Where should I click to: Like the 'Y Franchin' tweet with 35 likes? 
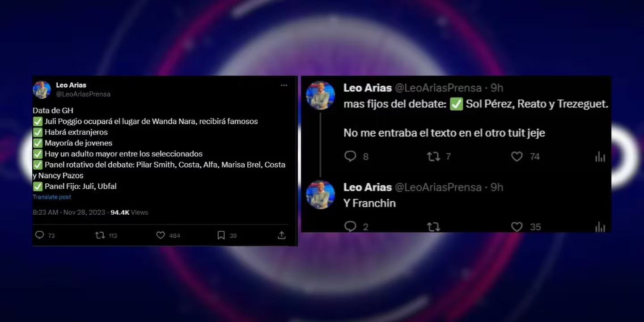(517, 227)
